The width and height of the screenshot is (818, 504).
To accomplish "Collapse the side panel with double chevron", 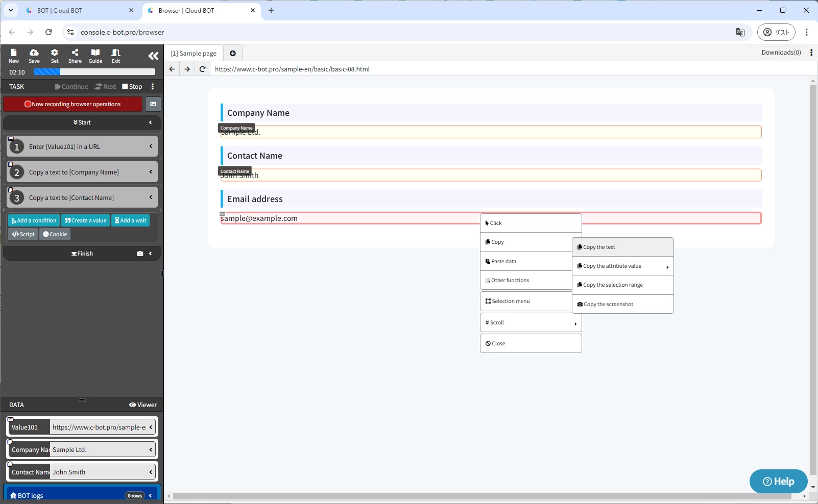I will click(153, 56).
